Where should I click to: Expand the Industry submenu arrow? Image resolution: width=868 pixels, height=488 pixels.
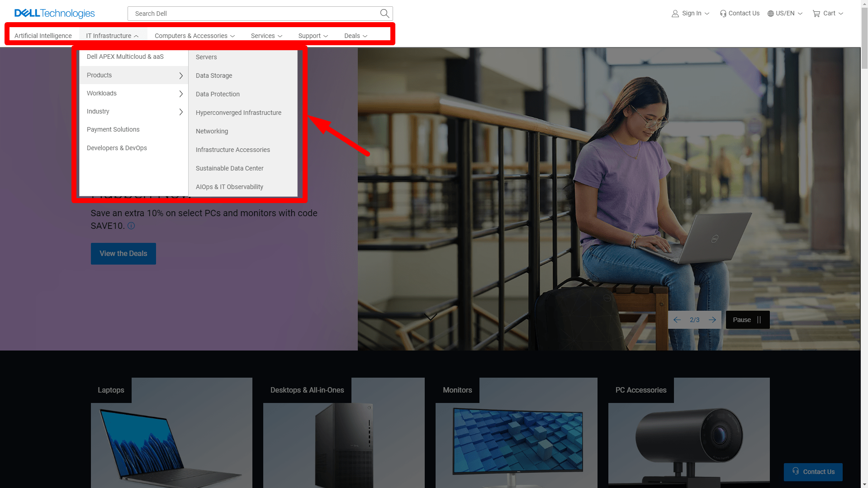[181, 112]
